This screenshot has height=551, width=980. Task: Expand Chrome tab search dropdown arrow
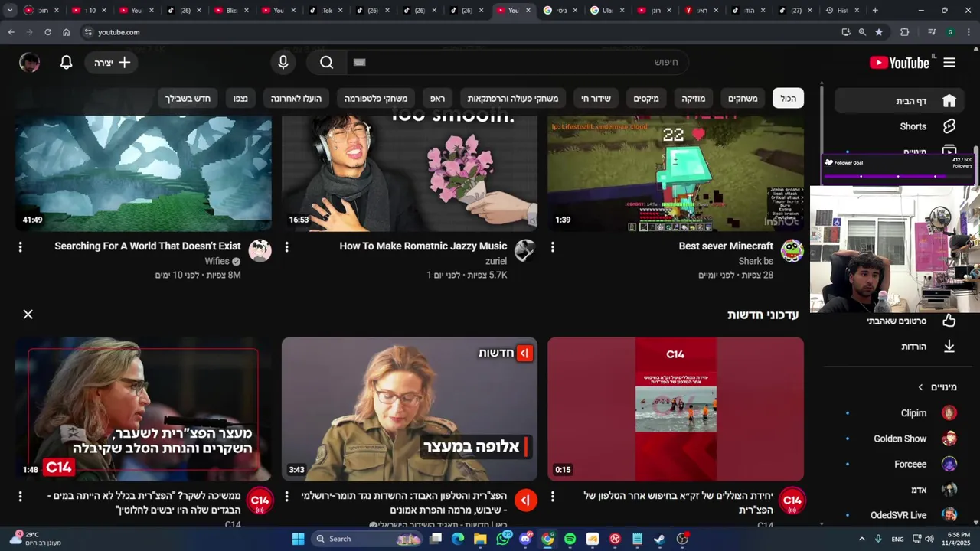(x=10, y=10)
